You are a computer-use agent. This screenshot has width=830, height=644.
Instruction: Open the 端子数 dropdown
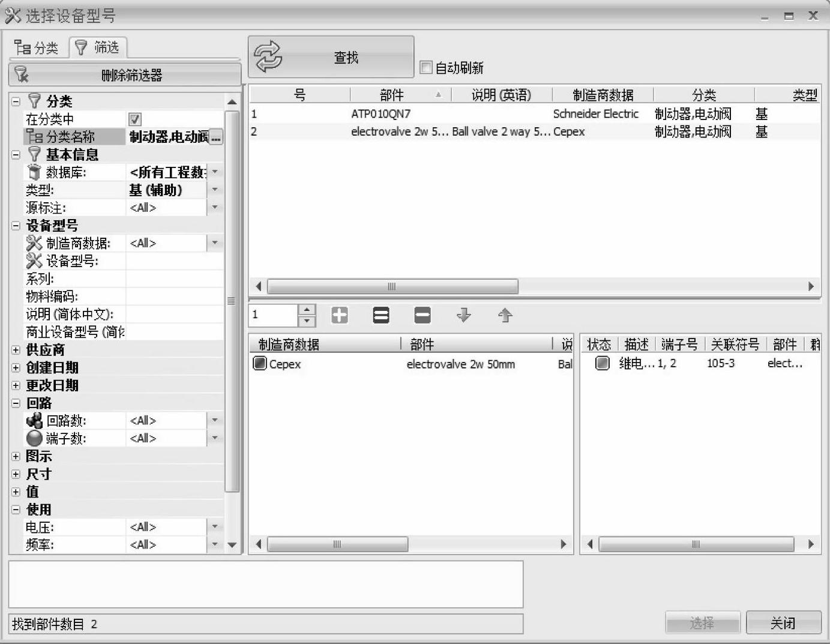(x=215, y=438)
